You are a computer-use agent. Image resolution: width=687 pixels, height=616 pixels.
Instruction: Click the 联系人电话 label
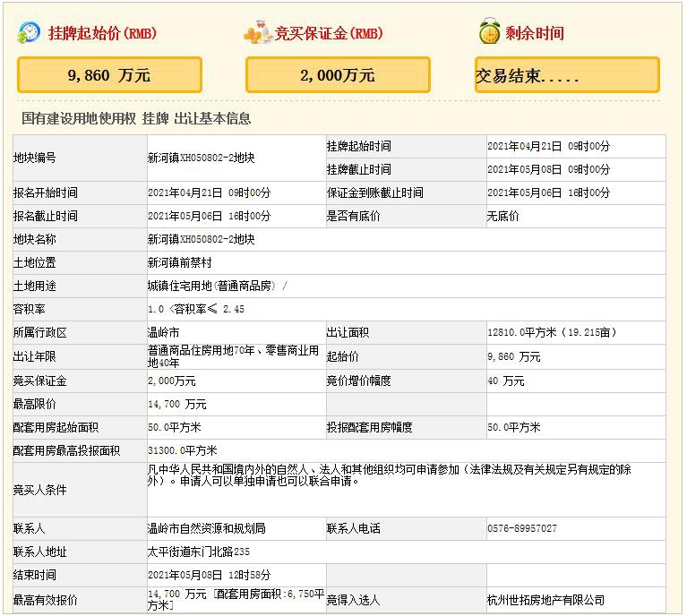coord(353,529)
